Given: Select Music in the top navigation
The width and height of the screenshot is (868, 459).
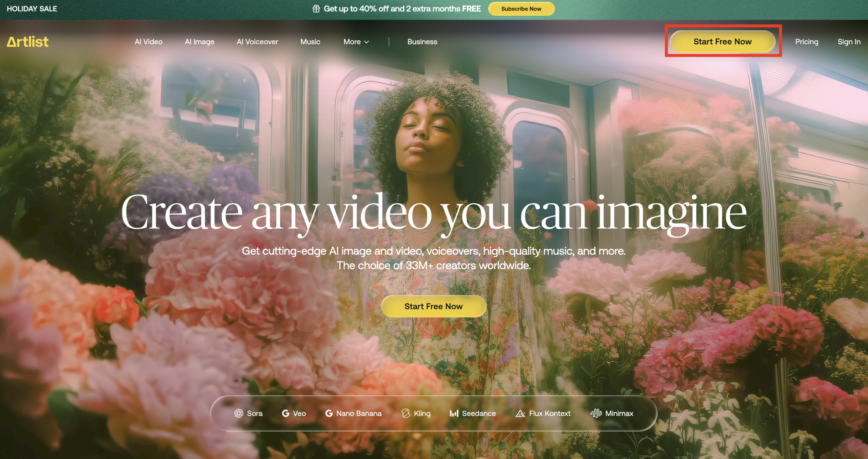Looking at the screenshot, I should pos(310,42).
